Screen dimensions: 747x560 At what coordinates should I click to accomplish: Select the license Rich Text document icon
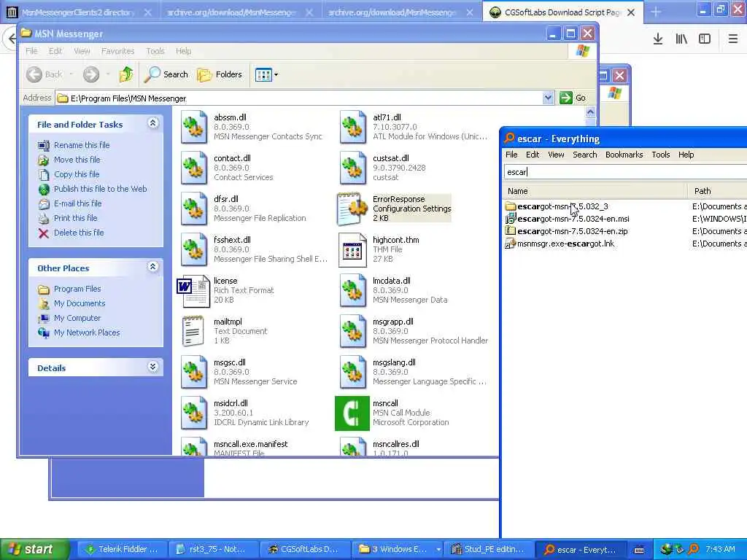click(x=193, y=290)
